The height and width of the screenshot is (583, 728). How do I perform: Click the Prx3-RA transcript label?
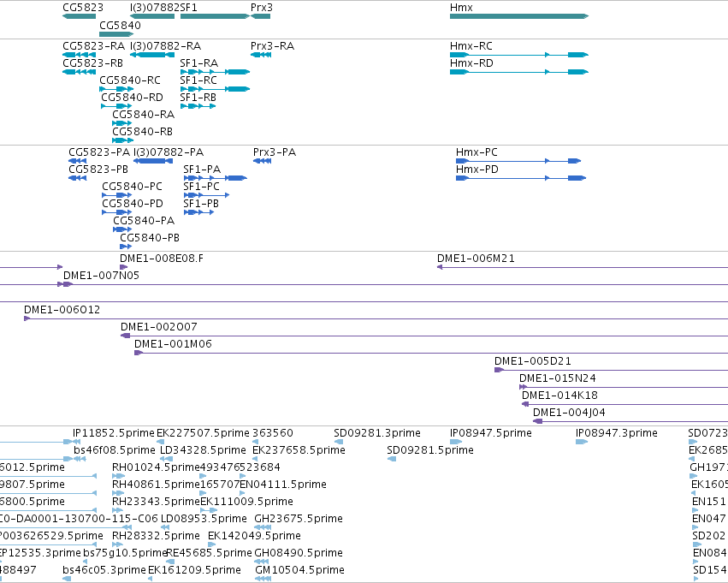[x=272, y=46]
